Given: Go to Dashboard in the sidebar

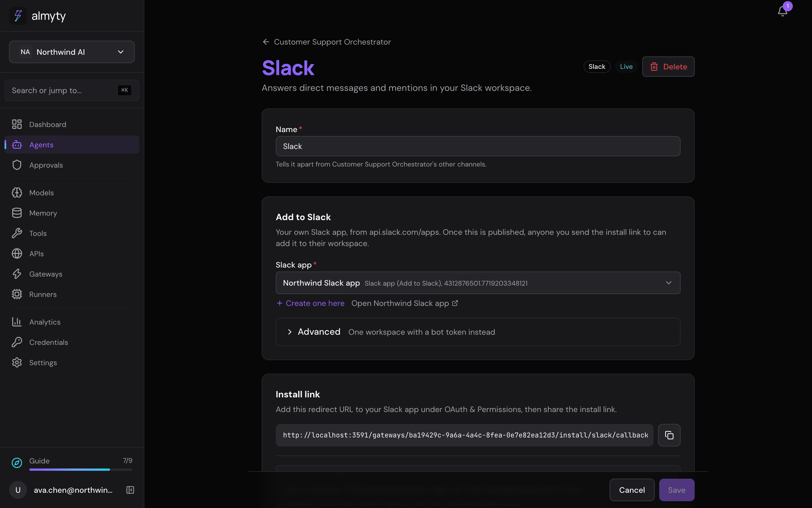Looking at the screenshot, I should point(72,124).
